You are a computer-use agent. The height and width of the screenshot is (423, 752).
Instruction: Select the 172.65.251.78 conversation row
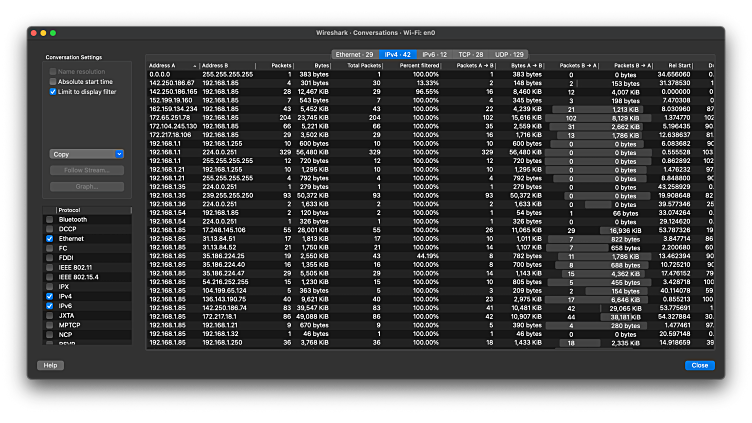pos(173,117)
